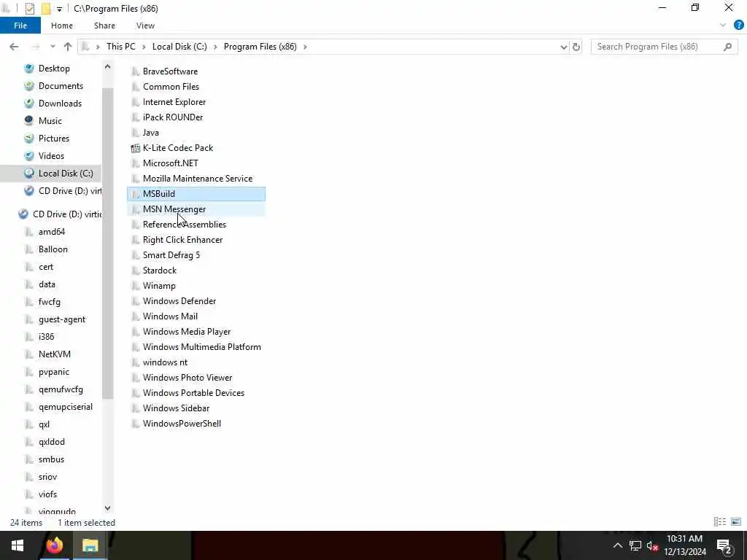
Task: Switch to the Home ribbon tab
Action: pos(62,26)
